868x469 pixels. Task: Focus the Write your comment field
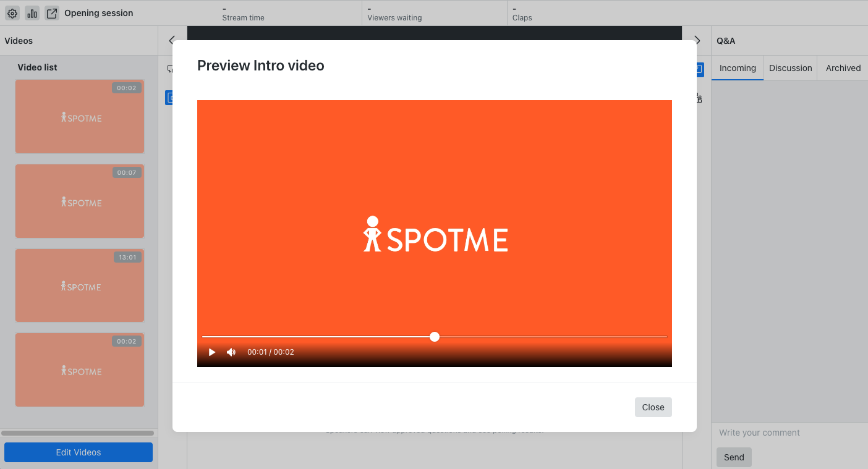[x=789, y=433]
